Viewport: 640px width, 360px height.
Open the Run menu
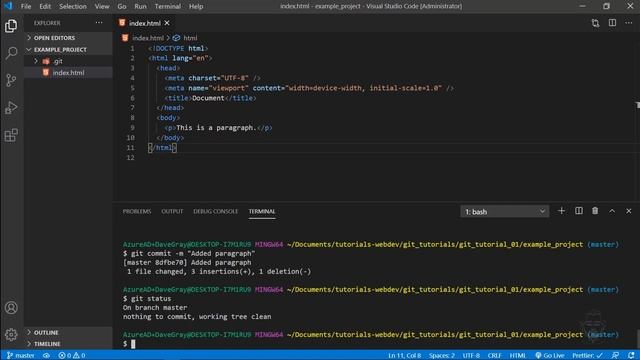click(140, 6)
